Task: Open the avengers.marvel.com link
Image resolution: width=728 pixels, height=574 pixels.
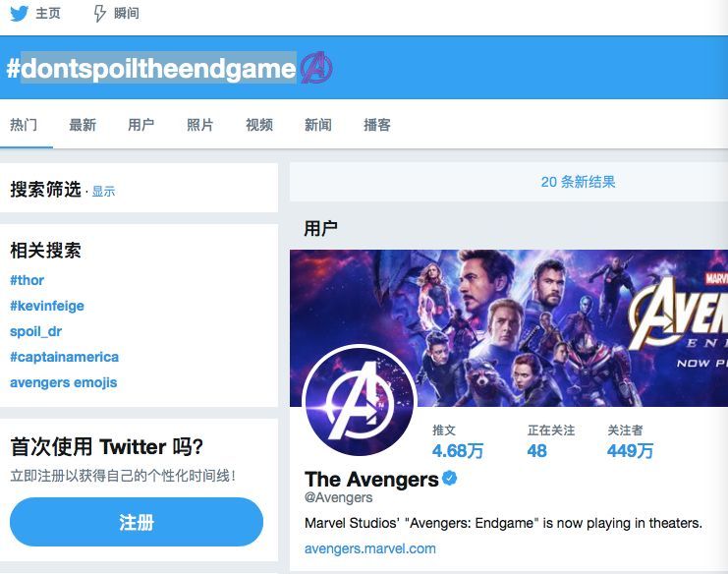Action: [x=370, y=548]
